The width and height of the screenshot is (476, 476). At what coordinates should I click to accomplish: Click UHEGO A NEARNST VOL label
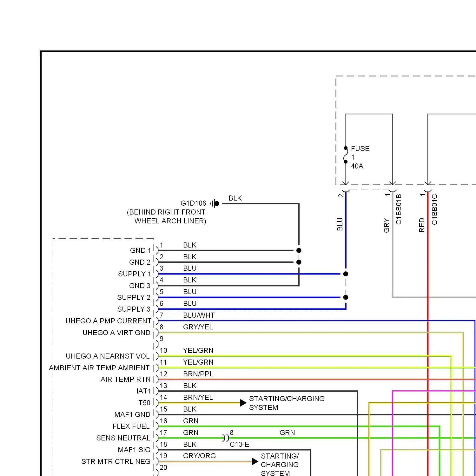pyautogui.click(x=108, y=356)
